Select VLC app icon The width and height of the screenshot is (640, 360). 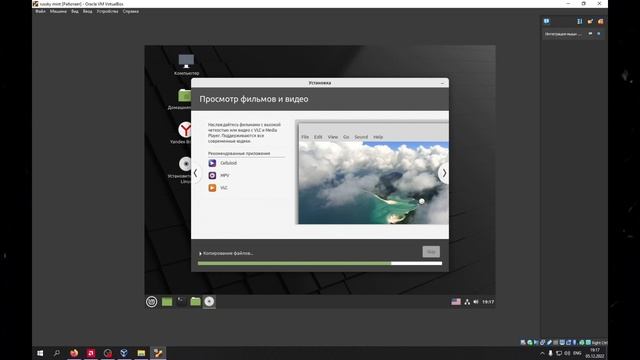pyautogui.click(x=212, y=188)
